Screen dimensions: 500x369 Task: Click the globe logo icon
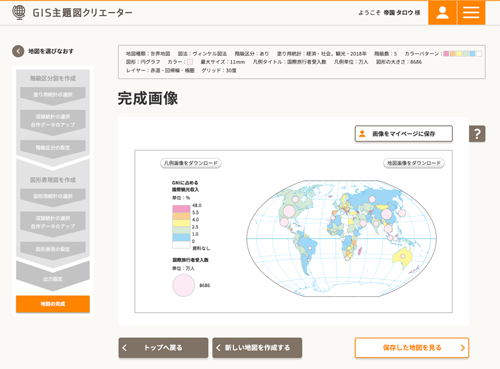pos(19,13)
